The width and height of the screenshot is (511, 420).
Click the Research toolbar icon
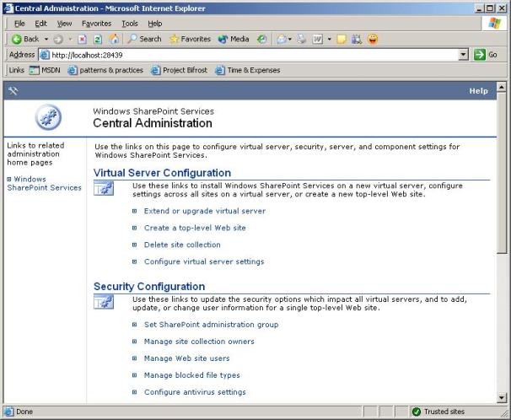[x=357, y=40]
